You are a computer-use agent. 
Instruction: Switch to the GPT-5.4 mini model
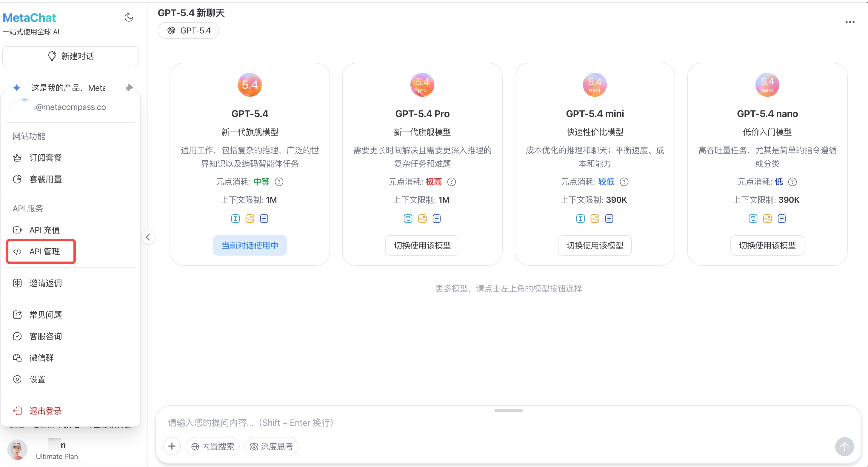tap(595, 245)
